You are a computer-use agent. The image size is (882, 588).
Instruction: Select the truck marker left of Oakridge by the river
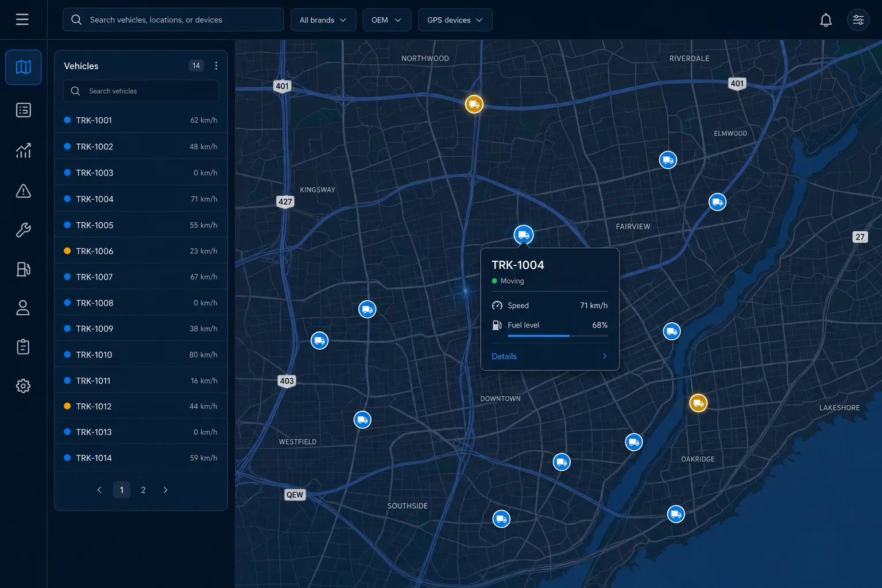coord(634,442)
